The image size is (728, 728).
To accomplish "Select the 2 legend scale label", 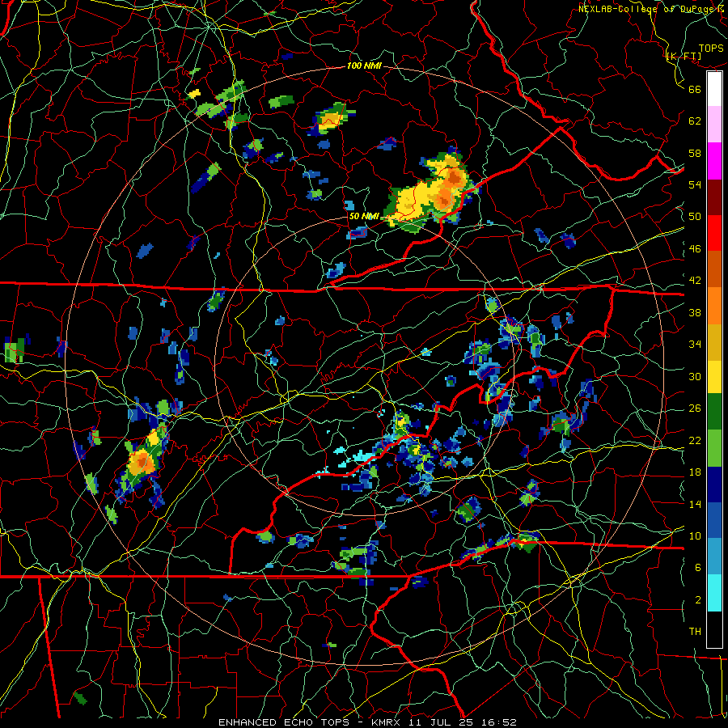I will (698, 600).
